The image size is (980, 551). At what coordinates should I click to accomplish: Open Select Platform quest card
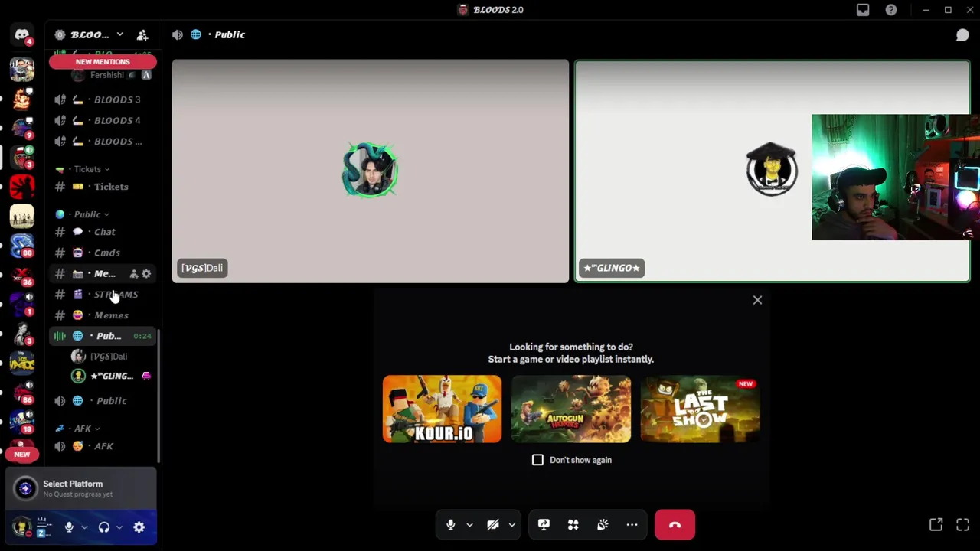point(80,488)
